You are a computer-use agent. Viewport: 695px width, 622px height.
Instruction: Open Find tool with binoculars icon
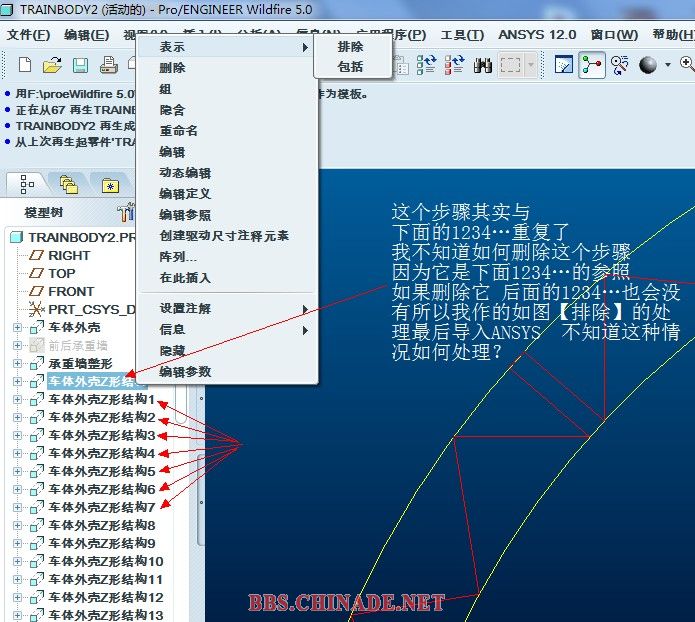point(483,65)
